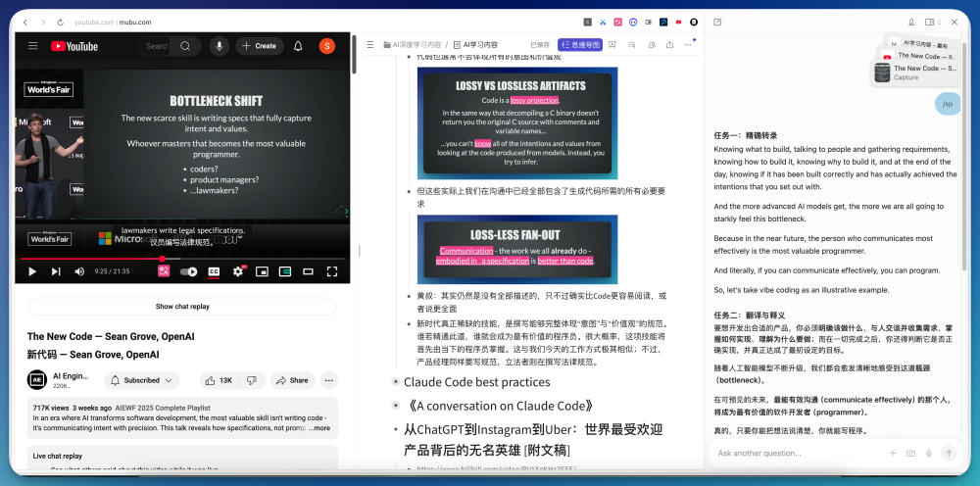Open the YouTube account avatar menu
980x486 pixels.
[x=327, y=46]
